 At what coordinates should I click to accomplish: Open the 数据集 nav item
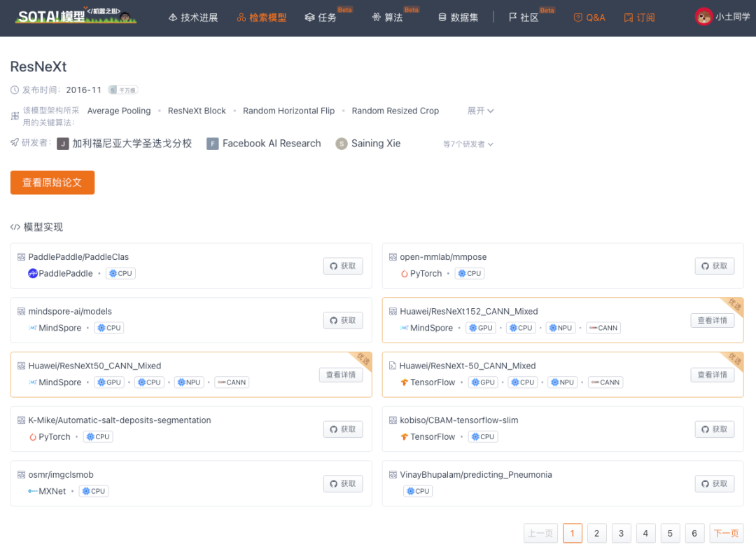pyautogui.click(x=458, y=18)
